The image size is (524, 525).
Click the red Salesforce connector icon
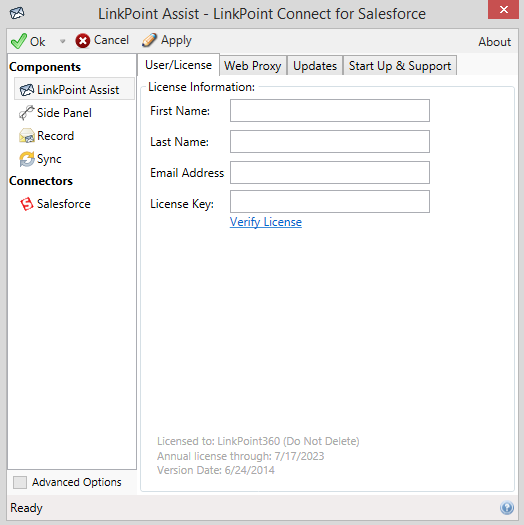[26, 204]
